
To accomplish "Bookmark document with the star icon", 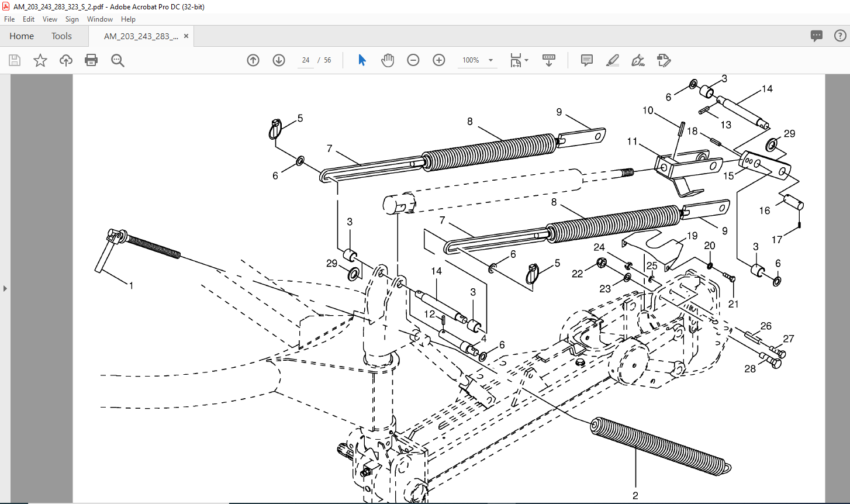I will coord(40,60).
